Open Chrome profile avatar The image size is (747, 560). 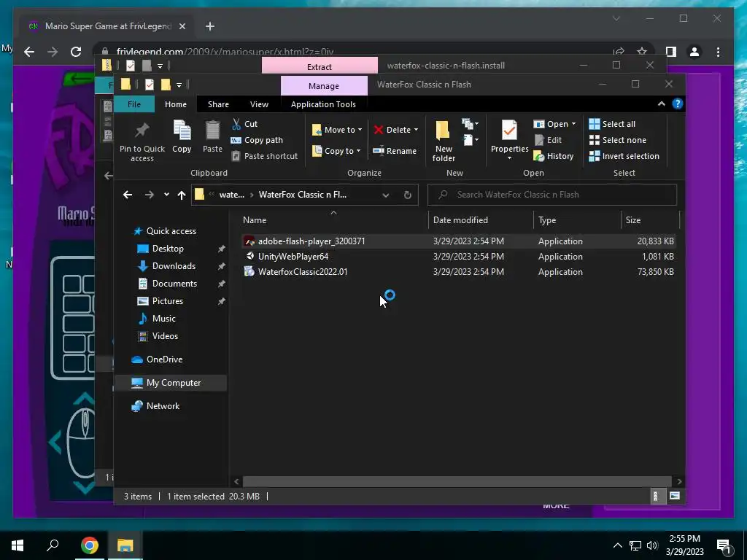point(694,52)
